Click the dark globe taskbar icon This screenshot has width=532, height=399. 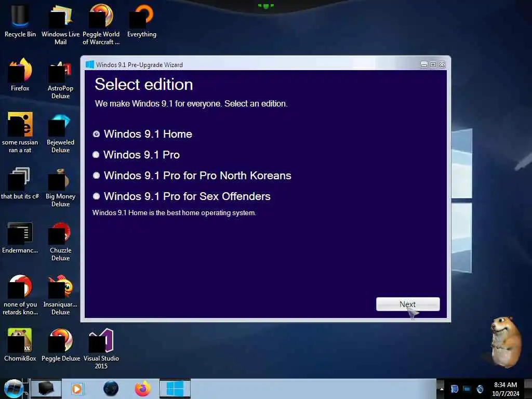pos(111,389)
